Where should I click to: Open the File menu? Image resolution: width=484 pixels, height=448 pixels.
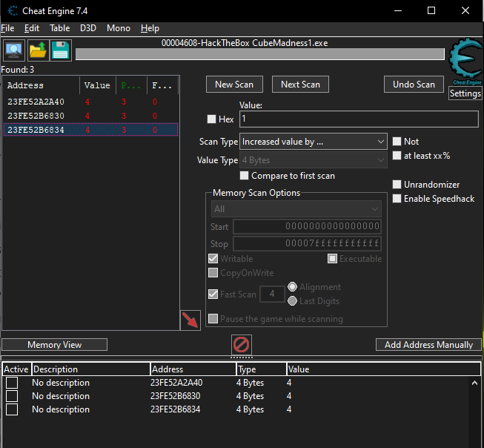pos(7,28)
